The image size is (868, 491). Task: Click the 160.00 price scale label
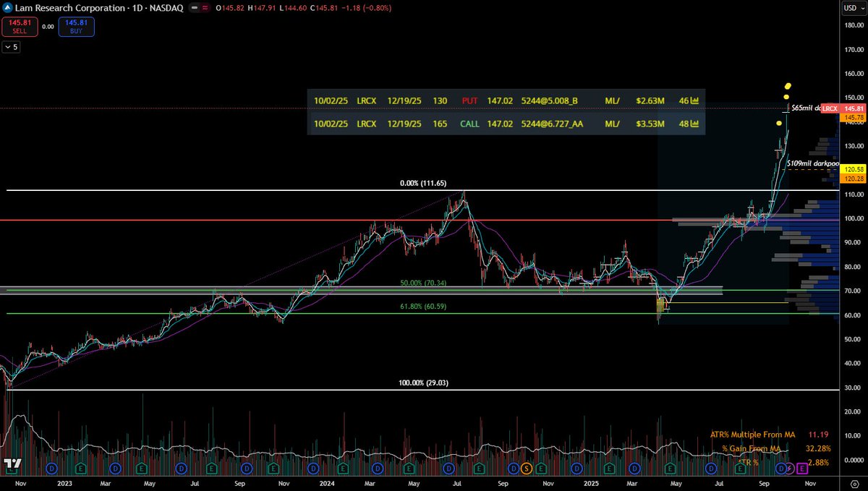coord(853,74)
